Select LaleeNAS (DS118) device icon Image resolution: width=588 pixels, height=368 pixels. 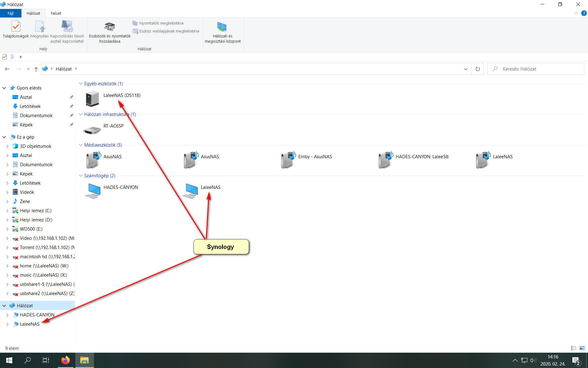point(92,98)
